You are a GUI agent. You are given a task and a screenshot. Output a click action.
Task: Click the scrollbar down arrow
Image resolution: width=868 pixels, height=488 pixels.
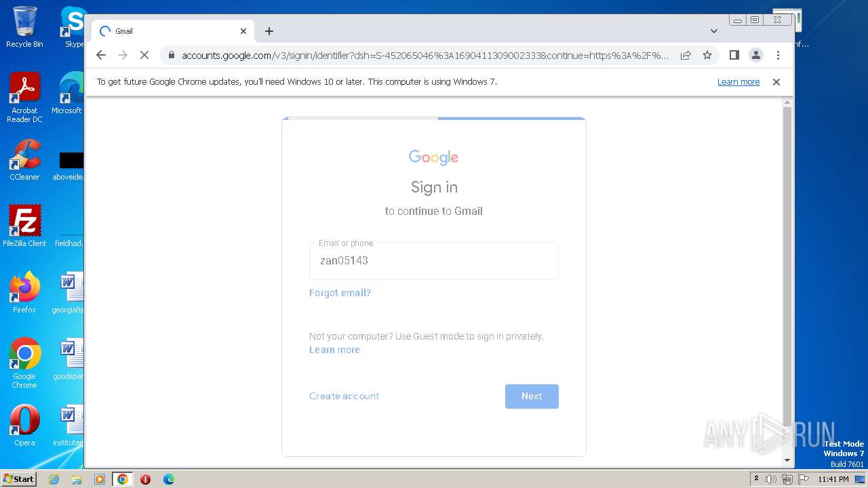click(787, 461)
